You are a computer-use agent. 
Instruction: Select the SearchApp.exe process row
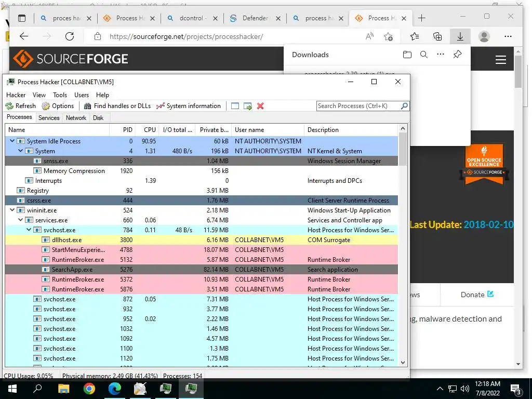pos(202,270)
